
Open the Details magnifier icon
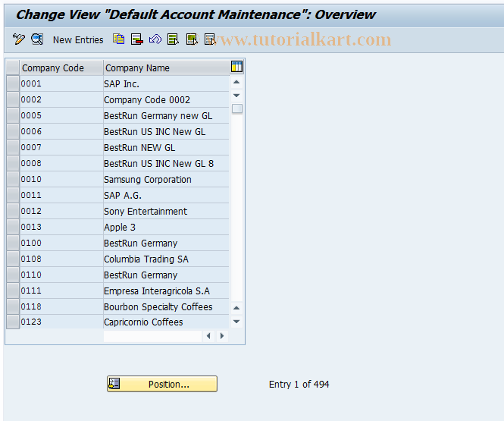37,39
